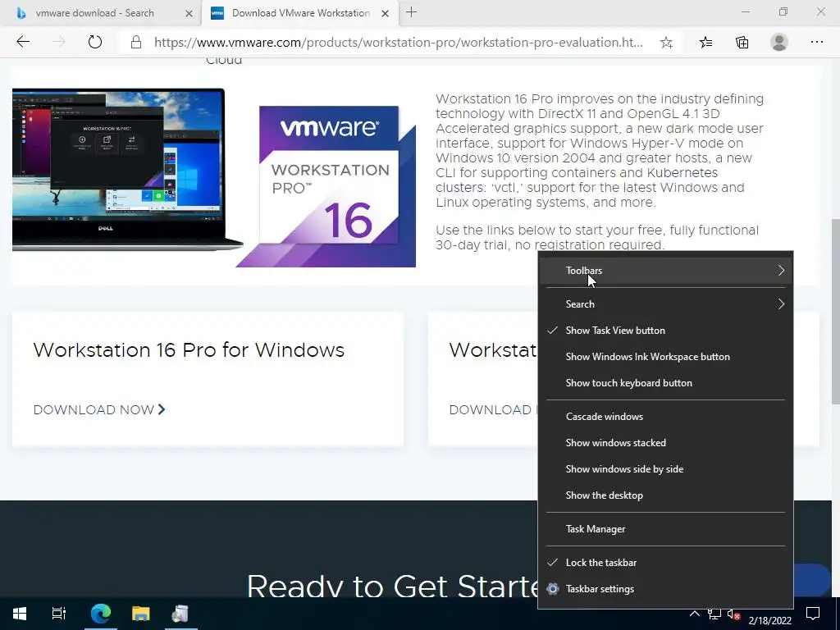840x630 pixels.
Task: Select Show windows side by side
Action: tap(665, 468)
